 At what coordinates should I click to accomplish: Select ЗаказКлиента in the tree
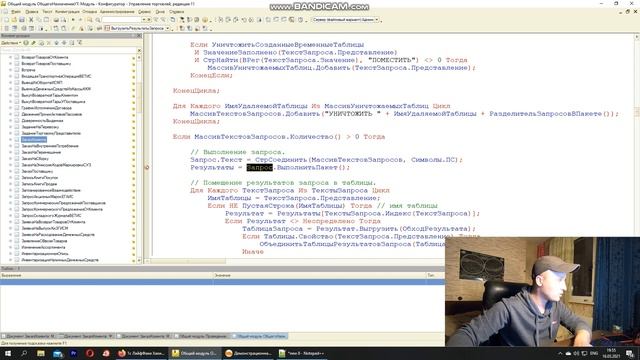click(34, 140)
